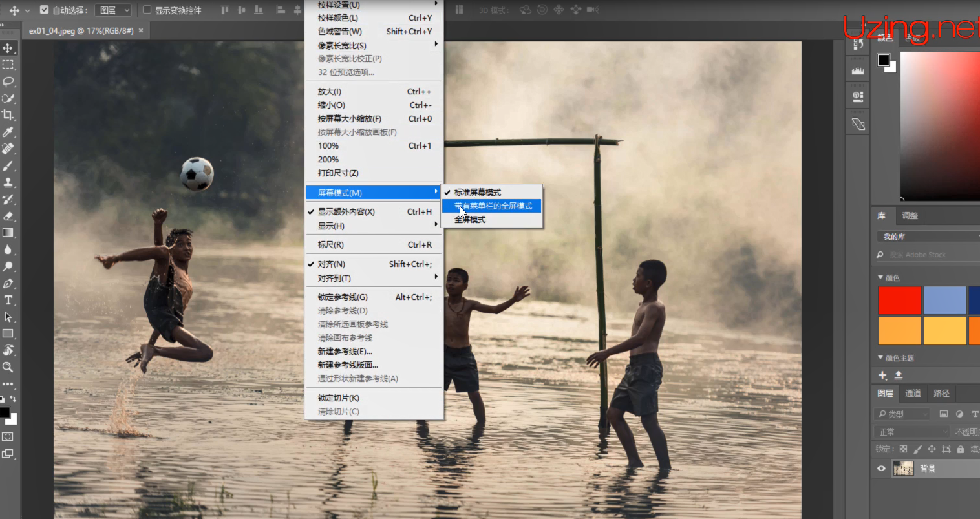Click the add color theme plus button

click(882, 375)
